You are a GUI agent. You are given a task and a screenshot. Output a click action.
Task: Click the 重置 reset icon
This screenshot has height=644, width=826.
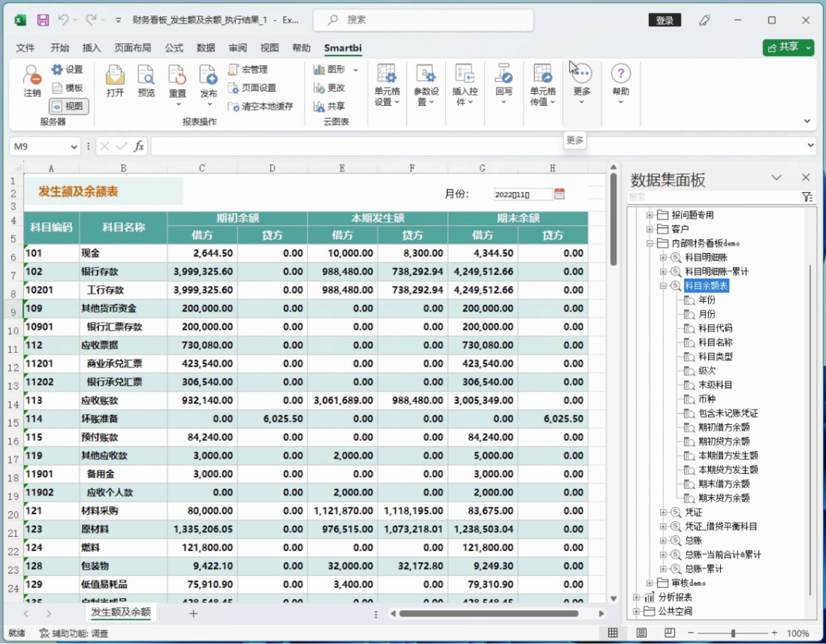(178, 81)
